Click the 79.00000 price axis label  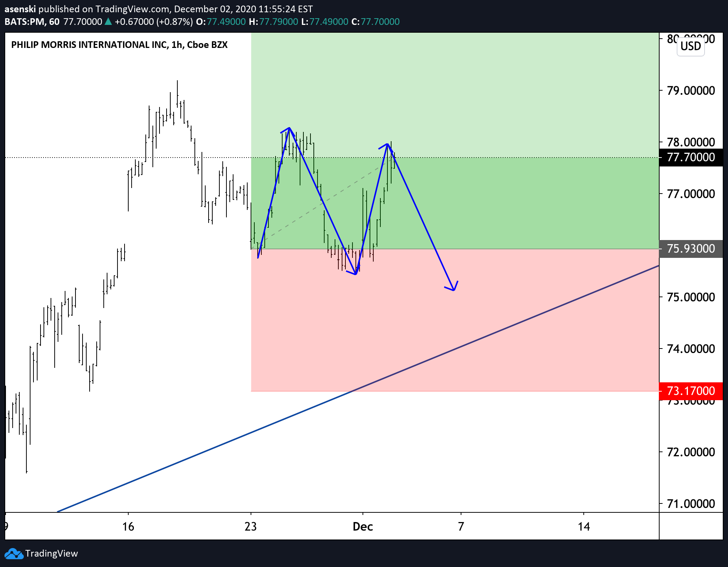[691, 91]
